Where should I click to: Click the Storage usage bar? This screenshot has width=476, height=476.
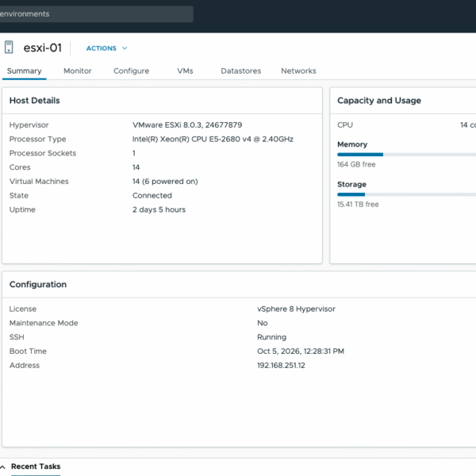tap(406, 194)
